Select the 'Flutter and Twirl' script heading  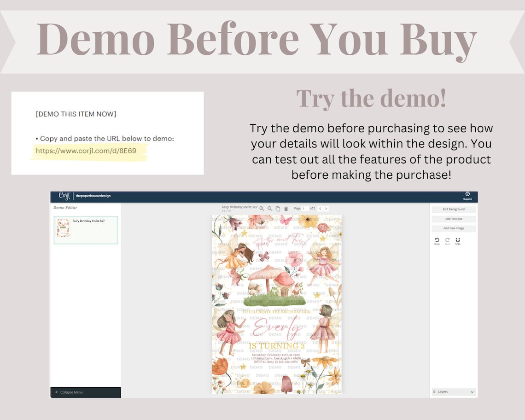pos(281,241)
